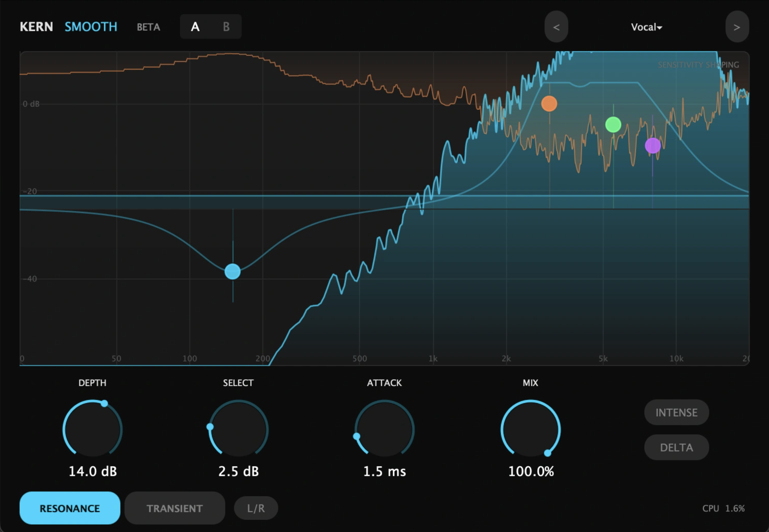Viewport: 769px width, 532px height.
Task: Toggle the INTENSE mode
Action: point(676,412)
